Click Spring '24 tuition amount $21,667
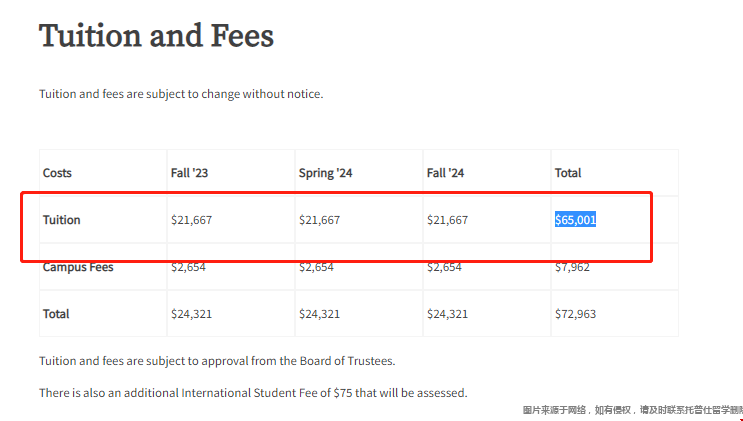 319,220
